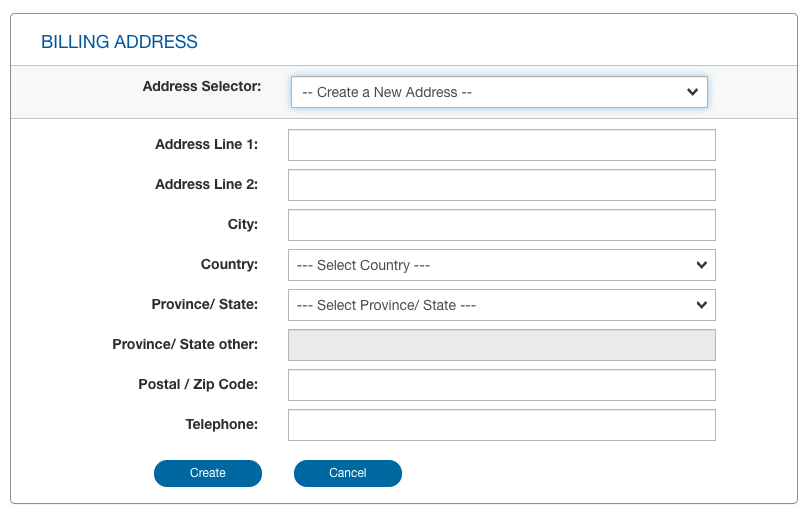Click the Province/ State chevron arrow
The width and height of the screenshot is (807, 512).
tap(700, 305)
